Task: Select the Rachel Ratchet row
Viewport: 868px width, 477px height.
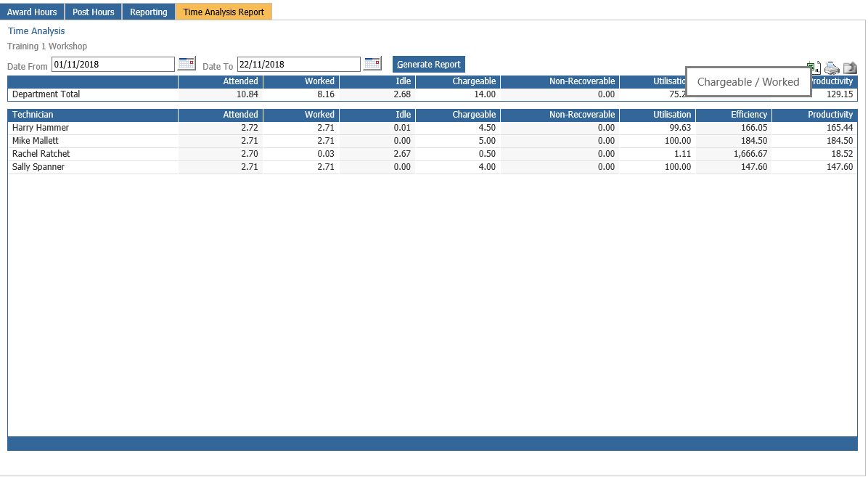Action: [433, 154]
